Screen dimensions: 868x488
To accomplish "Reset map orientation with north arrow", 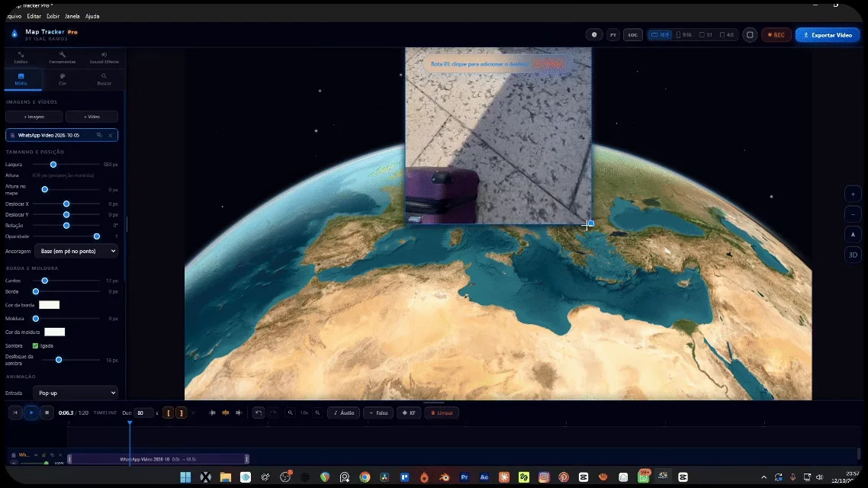I will point(853,235).
